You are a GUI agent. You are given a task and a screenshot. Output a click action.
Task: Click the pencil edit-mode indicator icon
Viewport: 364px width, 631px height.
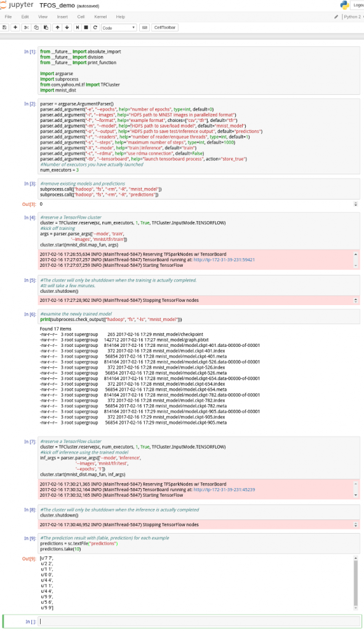point(336,17)
